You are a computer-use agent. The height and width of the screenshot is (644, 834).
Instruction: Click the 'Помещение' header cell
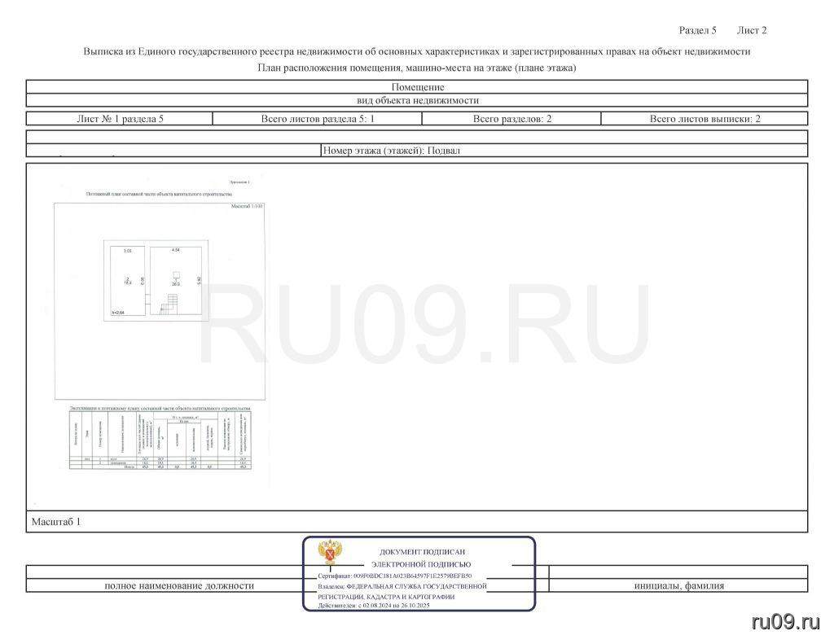[x=417, y=87]
